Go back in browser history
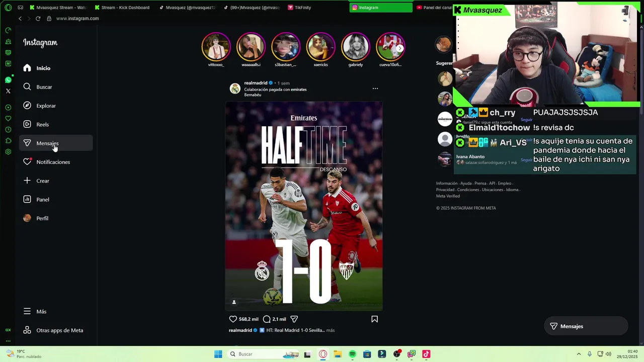This screenshot has height=362, width=644. tap(20, 19)
